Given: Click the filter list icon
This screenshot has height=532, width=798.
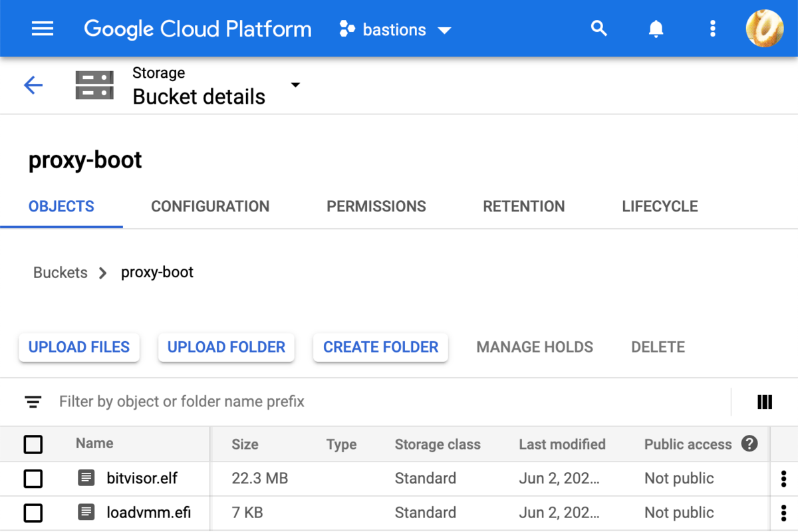Looking at the screenshot, I should [x=33, y=402].
